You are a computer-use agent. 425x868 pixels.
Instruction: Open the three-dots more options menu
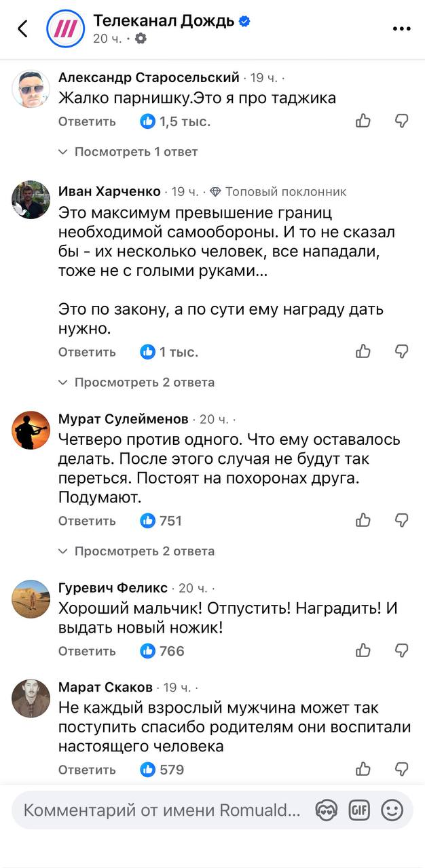pos(402,28)
